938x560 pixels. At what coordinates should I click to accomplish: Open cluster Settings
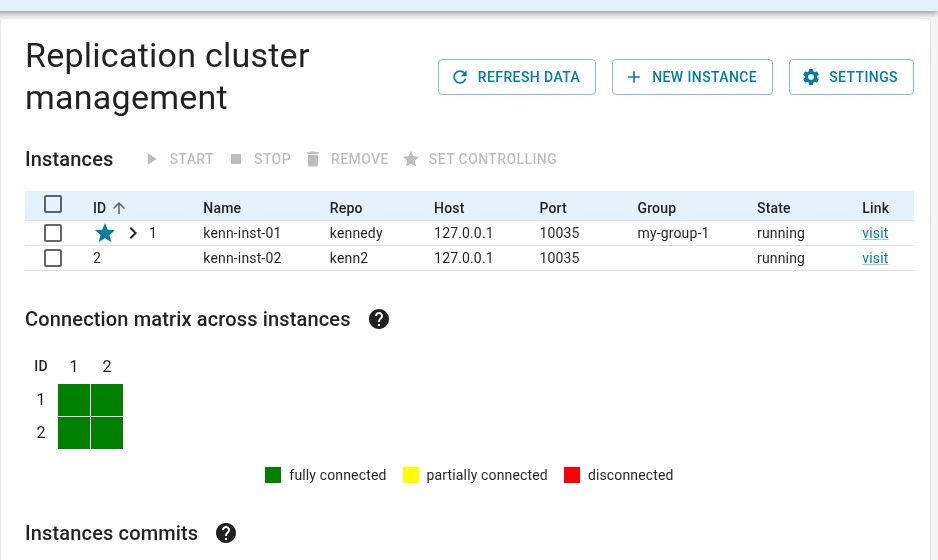851,77
